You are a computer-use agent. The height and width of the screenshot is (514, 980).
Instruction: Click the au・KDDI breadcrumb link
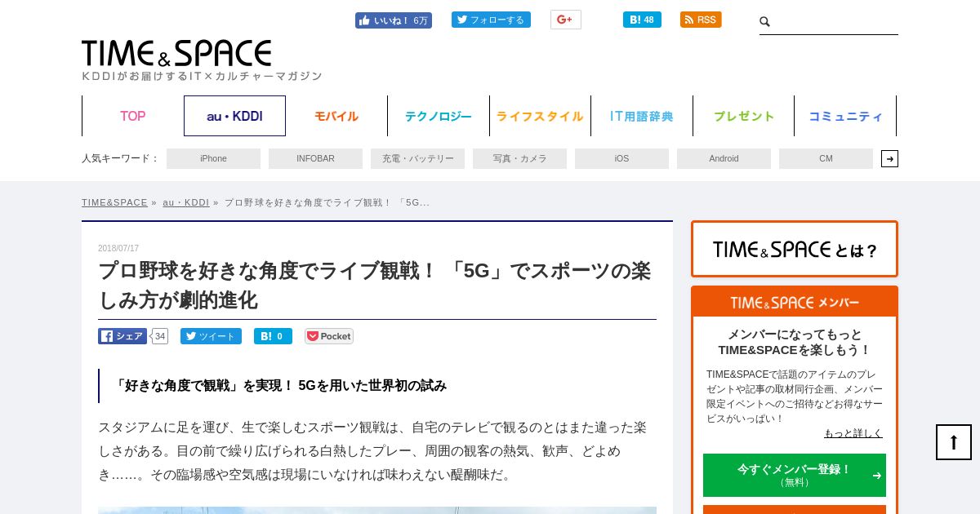coord(185,202)
